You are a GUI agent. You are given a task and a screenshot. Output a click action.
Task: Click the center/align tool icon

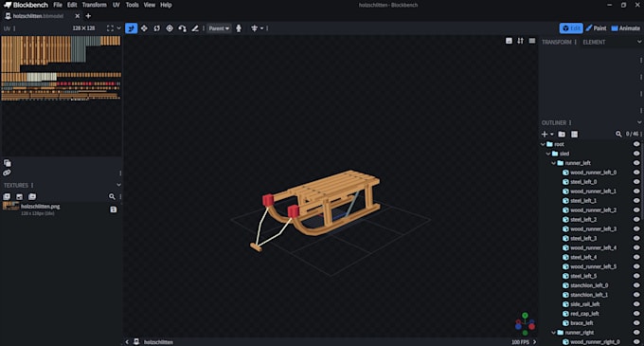pos(254,28)
